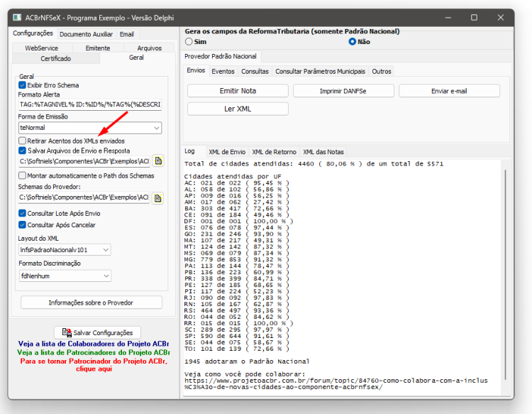The image size is (532, 414).
Task: Switch to the Configurações tab
Action: click(33, 33)
